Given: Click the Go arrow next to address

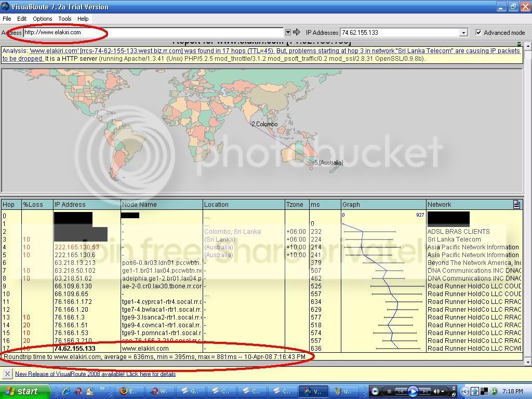Looking at the screenshot, I should [x=297, y=32].
